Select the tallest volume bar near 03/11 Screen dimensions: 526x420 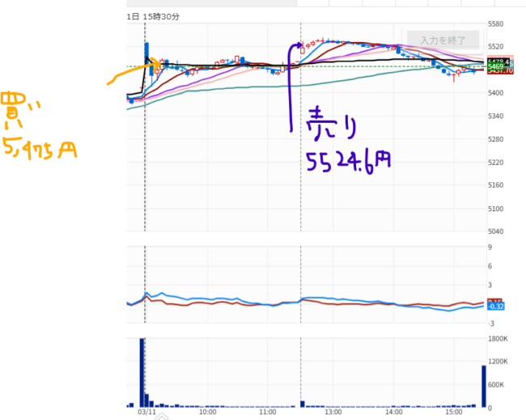(x=142, y=372)
